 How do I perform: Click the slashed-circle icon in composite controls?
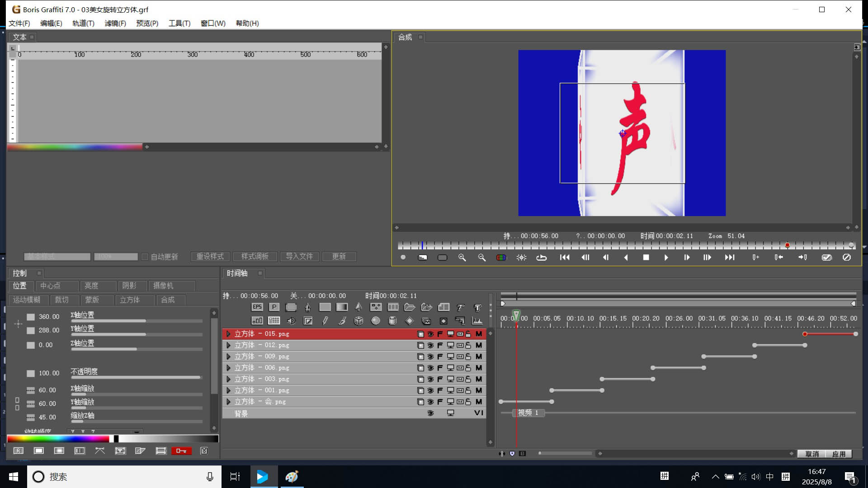coord(847,257)
